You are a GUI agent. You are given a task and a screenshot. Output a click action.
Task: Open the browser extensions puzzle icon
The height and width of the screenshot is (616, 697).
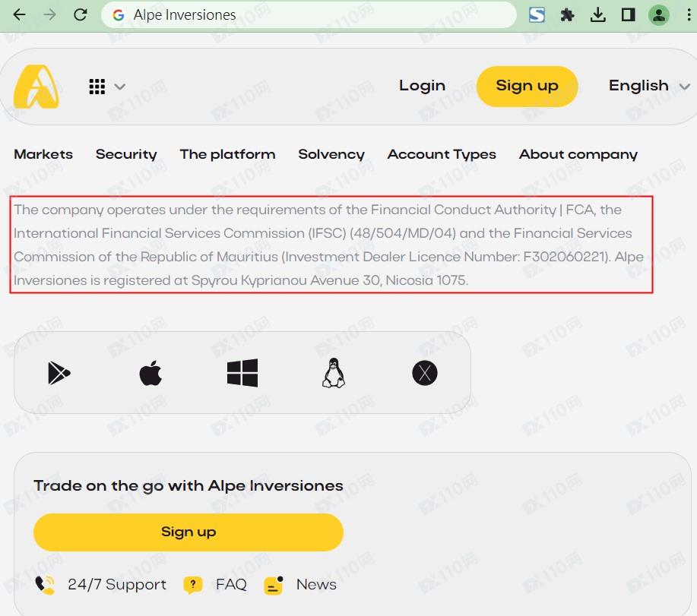coord(567,15)
